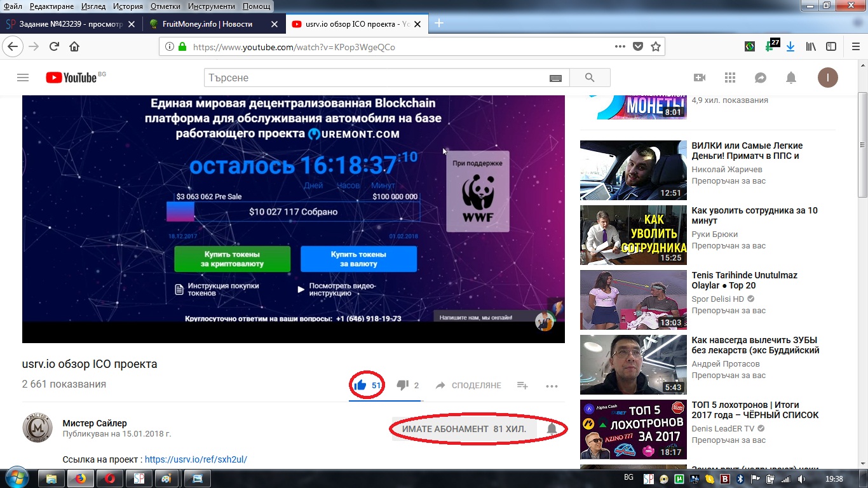Click Denis LeadER TV channel name
Screen dimensions: 868x488
tap(723, 429)
